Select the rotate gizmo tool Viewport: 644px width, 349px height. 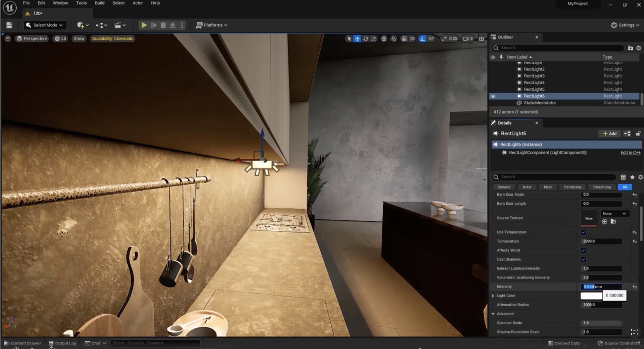365,39
